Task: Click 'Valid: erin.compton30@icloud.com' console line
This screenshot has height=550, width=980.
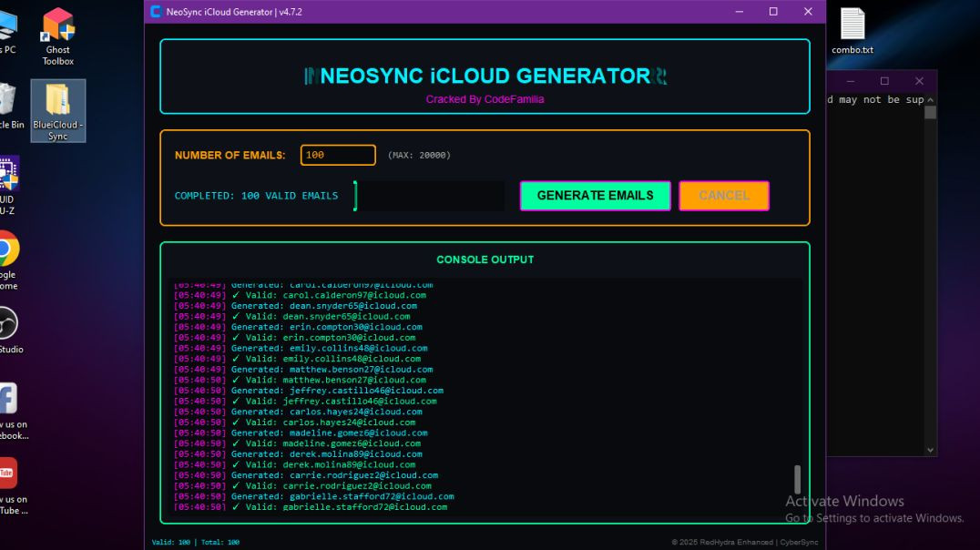Action: (x=294, y=338)
